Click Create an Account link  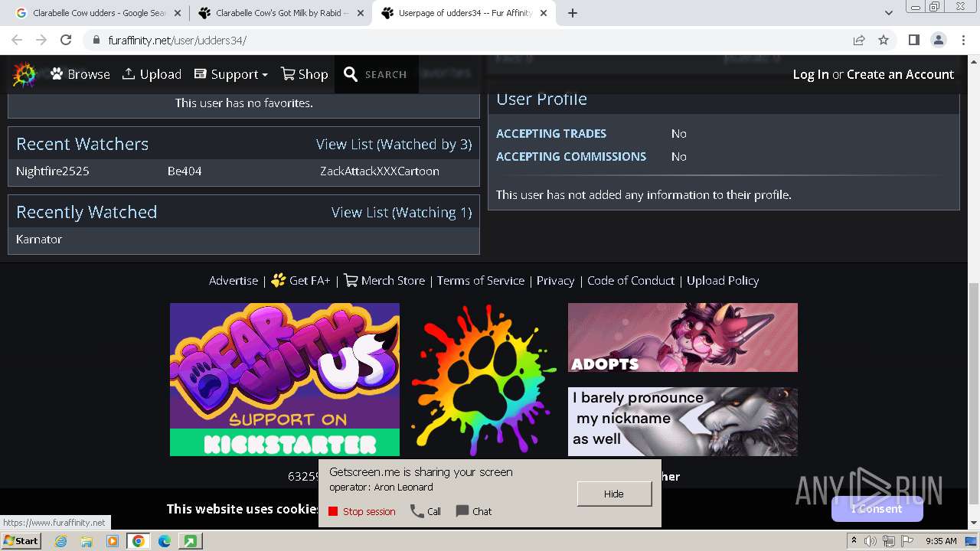click(900, 74)
